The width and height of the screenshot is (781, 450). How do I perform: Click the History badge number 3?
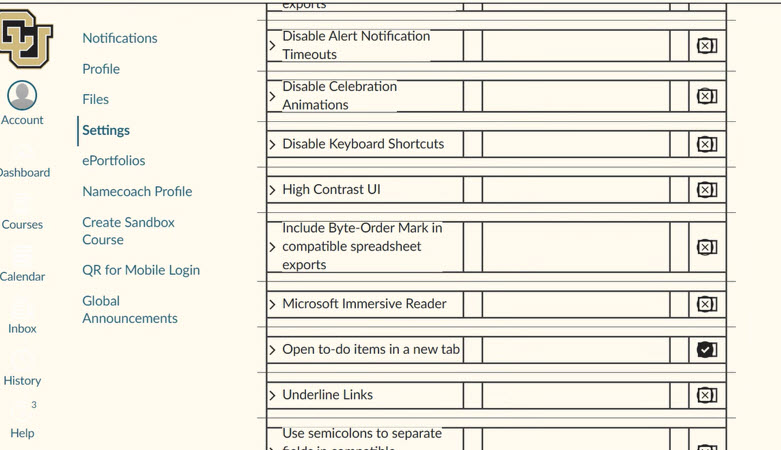(x=34, y=405)
